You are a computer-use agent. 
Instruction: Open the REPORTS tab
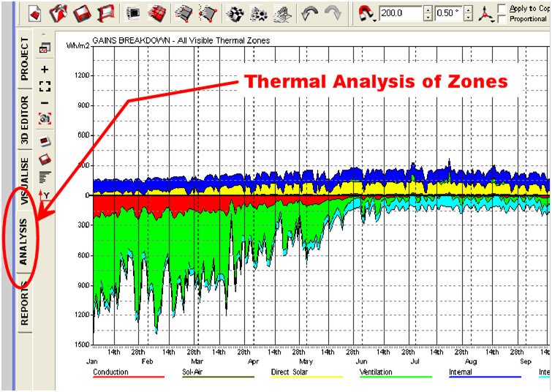click(x=25, y=303)
